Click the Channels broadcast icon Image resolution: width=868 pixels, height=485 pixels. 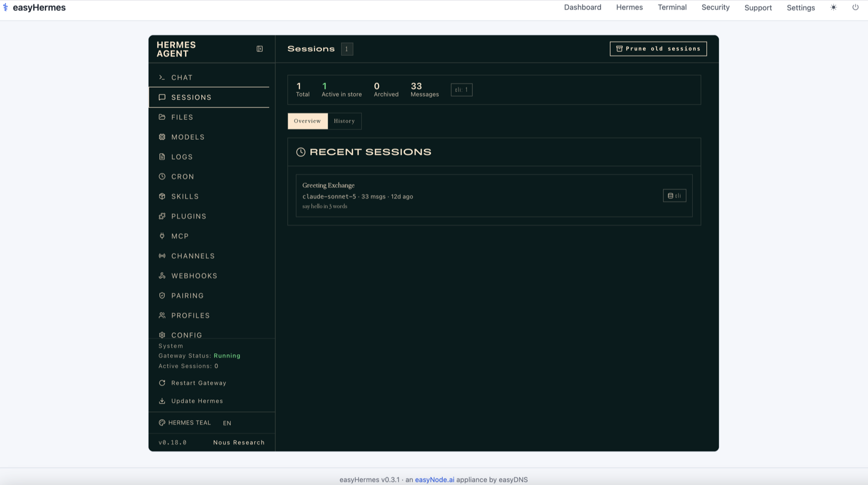click(x=162, y=256)
